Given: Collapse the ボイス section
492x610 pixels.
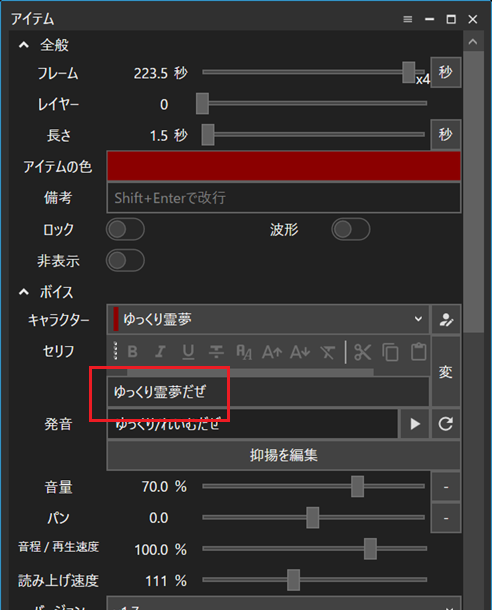Looking at the screenshot, I should click(x=24, y=292).
